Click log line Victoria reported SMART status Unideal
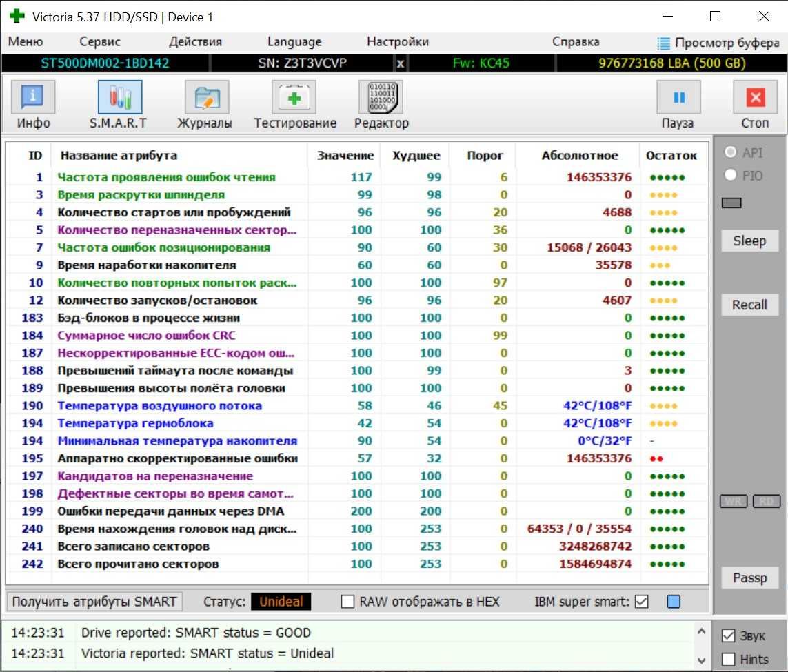 coord(207,653)
